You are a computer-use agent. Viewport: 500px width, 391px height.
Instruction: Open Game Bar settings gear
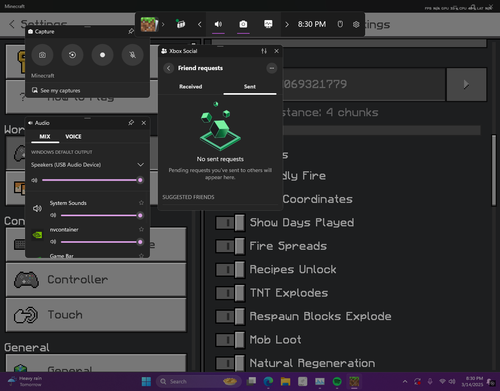click(356, 24)
